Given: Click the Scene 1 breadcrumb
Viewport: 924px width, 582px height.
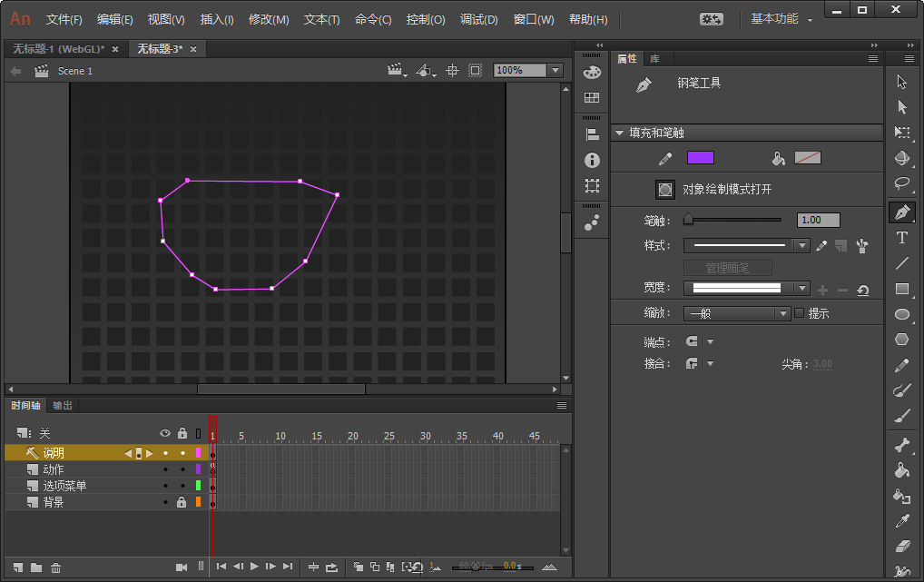Looking at the screenshot, I should [75, 70].
